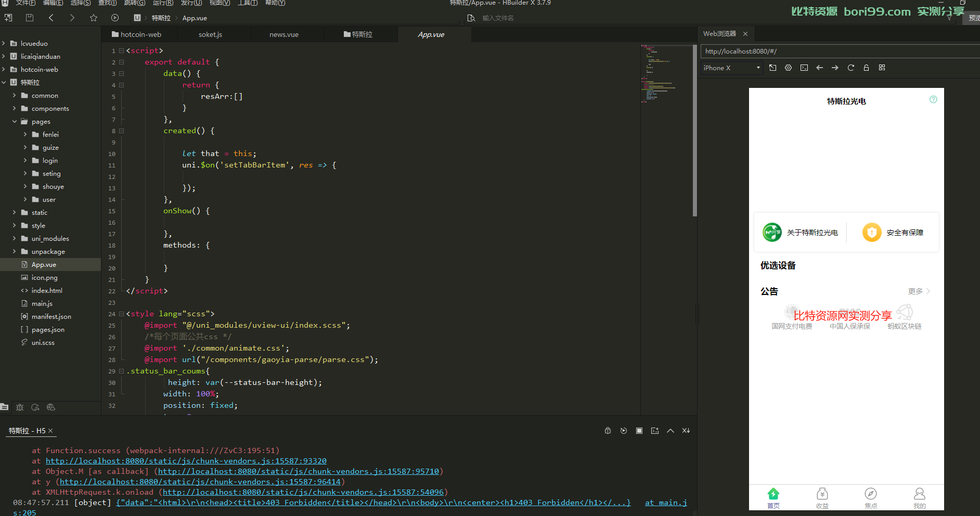Expand the uni_modules folder

[15, 238]
